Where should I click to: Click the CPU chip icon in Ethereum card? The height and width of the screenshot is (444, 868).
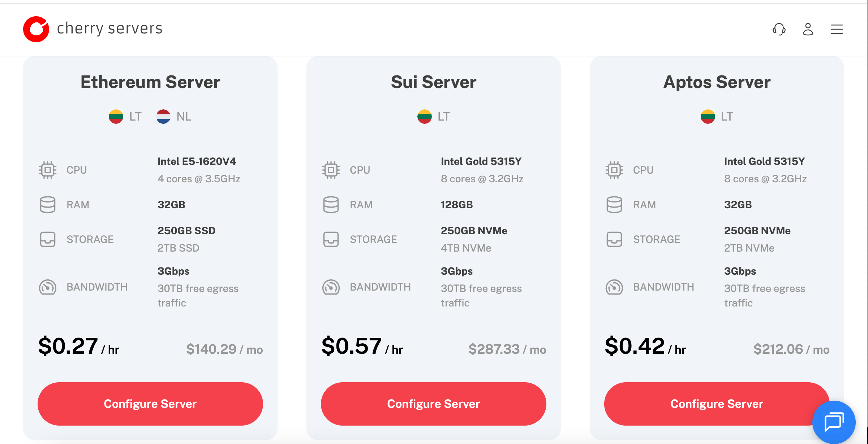(48, 170)
